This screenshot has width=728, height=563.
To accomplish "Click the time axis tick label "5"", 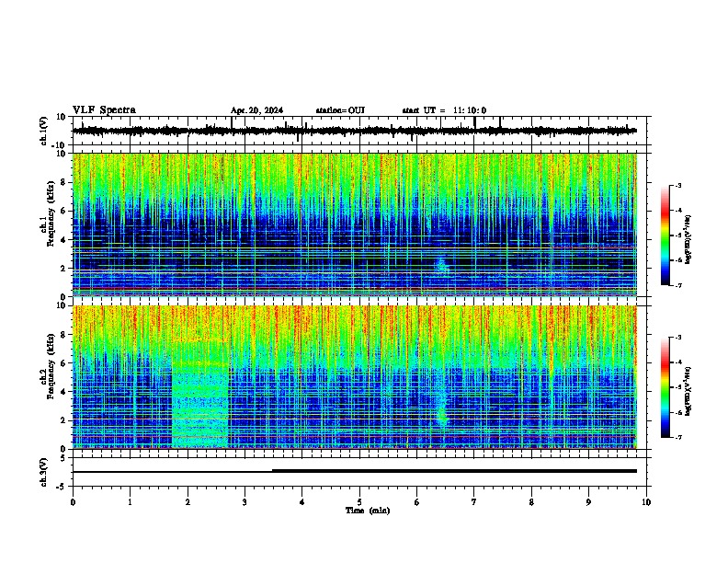I will tap(359, 502).
